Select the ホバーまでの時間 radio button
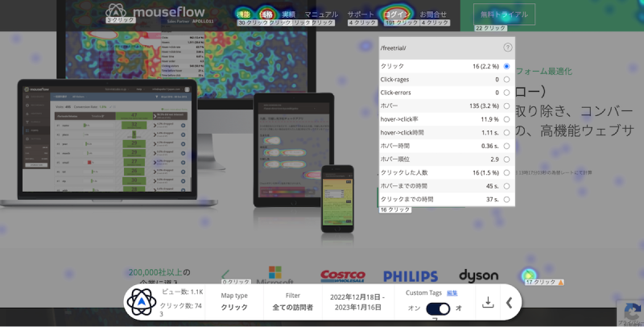The image size is (644, 327). (506, 186)
